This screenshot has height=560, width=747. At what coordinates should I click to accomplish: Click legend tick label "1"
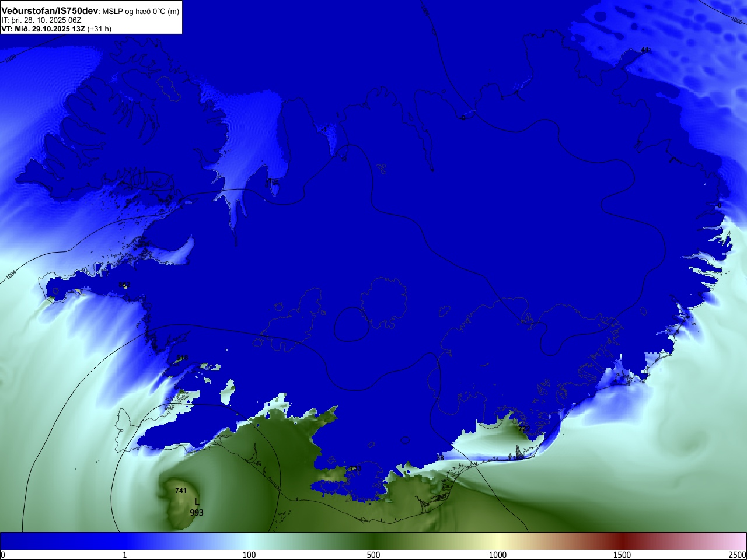[x=124, y=555]
